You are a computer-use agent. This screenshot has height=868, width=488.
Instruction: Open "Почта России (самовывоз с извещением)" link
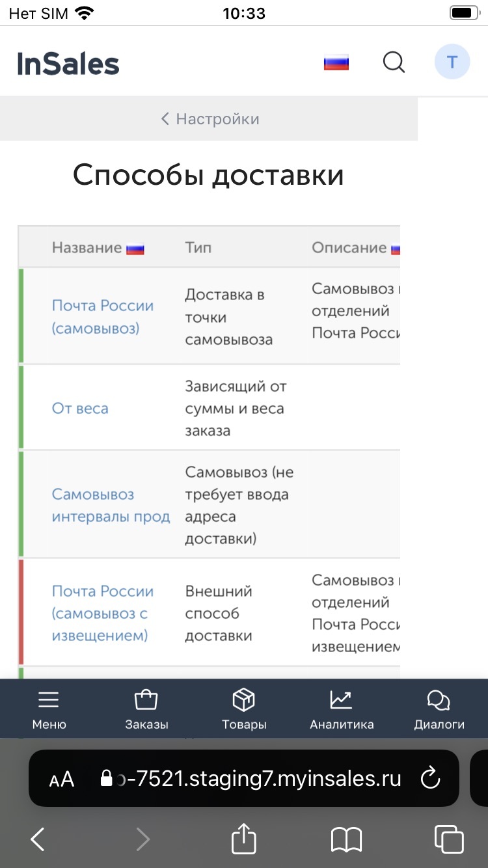click(102, 613)
